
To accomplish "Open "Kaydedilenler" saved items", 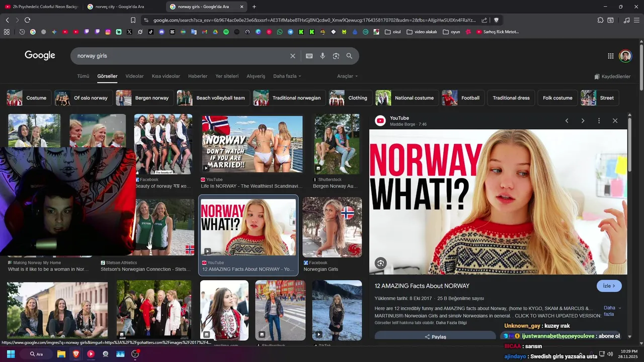I will coord(612,76).
